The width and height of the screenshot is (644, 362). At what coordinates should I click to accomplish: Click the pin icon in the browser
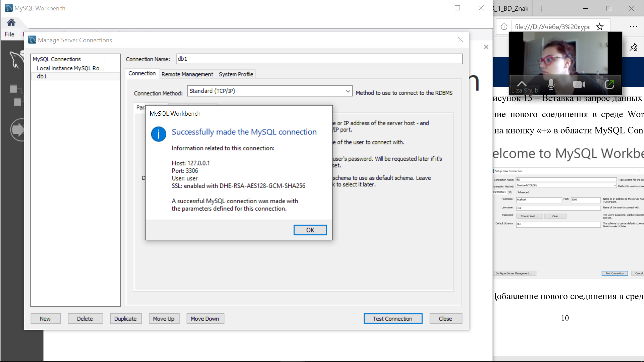[634, 47]
